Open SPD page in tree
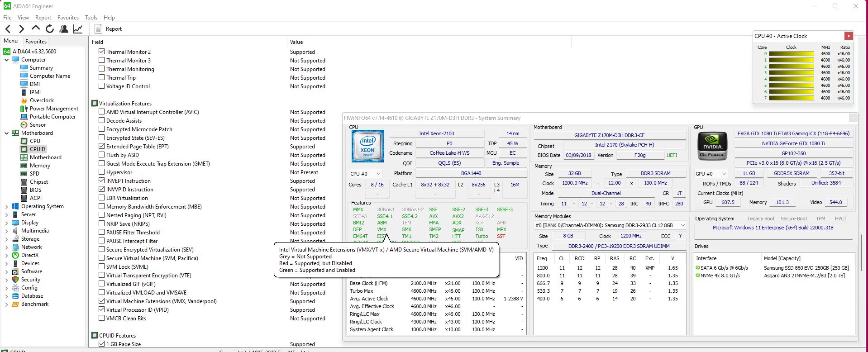 pyautogui.click(x=34, y=174)
